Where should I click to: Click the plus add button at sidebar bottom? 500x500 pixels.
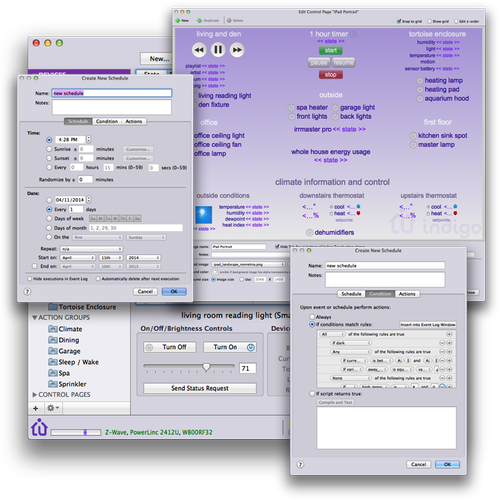pos(36,408)
